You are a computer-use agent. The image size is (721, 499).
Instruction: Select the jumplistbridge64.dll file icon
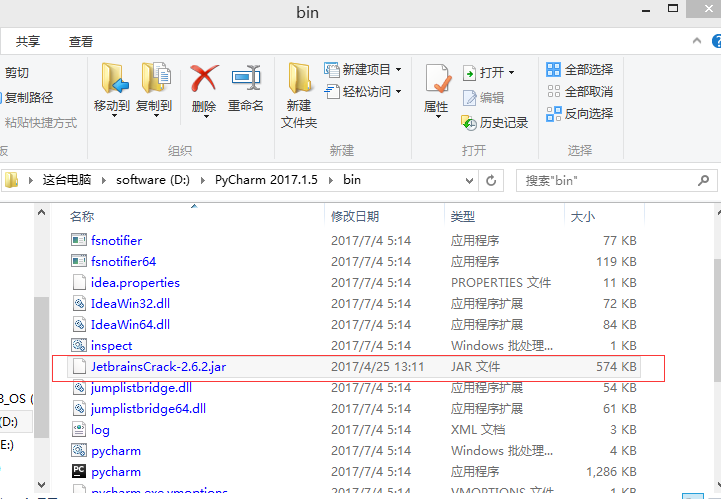point(79,408)
